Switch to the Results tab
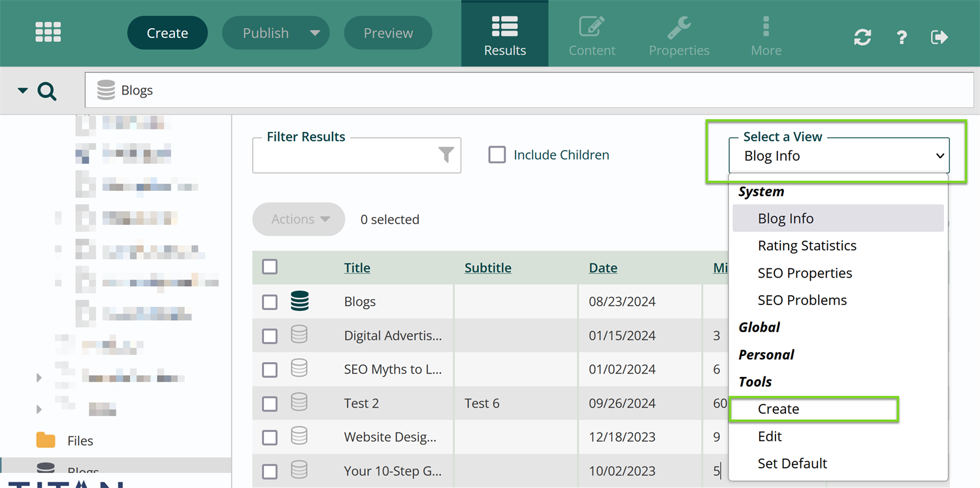The image size is (980, 488). click(x=505, y=34)
